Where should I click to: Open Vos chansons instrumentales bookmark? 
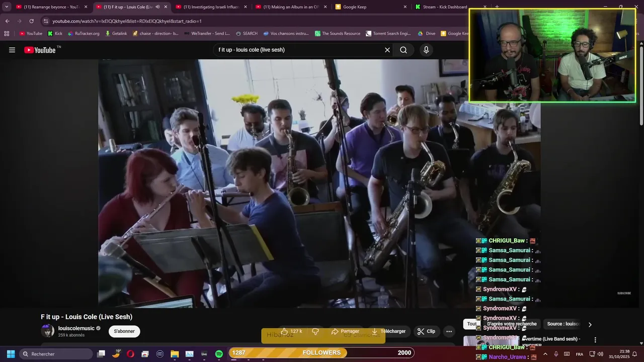(x=286, y=34)
